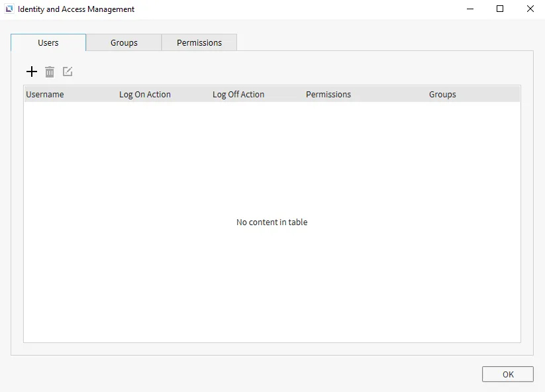Select the Log On Action column header

tap(145, 94)
